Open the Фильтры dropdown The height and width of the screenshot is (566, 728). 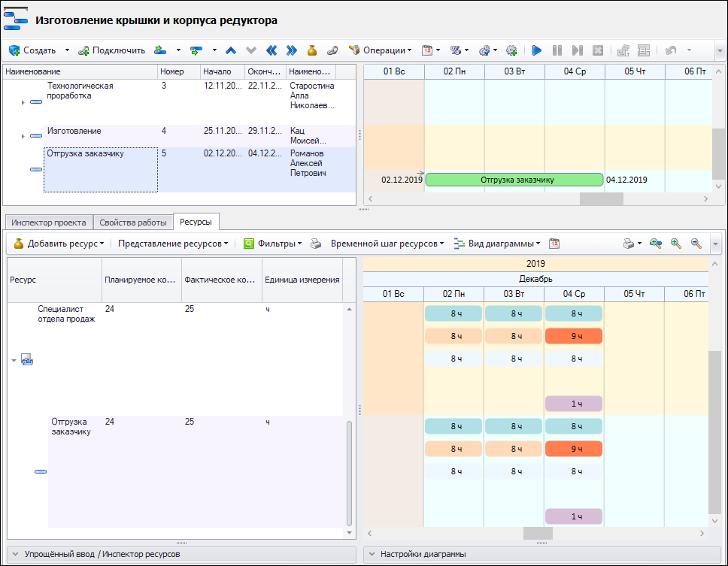(273, 244)
